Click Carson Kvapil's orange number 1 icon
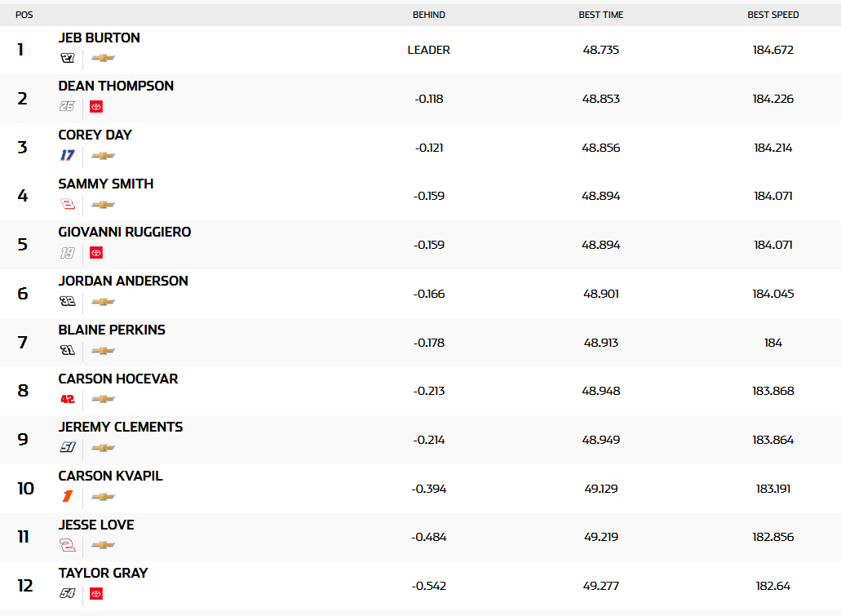The width and height of the screenshot is (841, 616). tap(68, 496)
